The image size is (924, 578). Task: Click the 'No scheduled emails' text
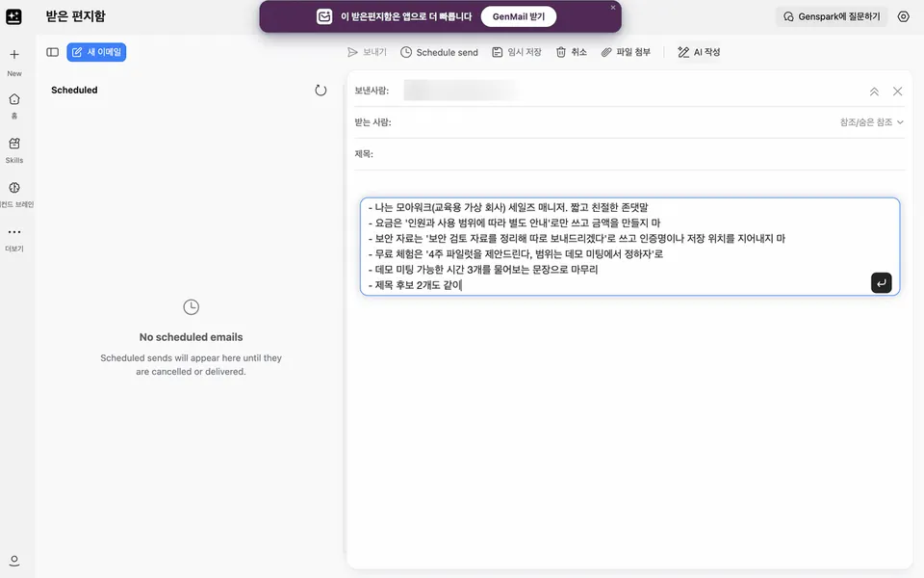pyautogui.click(x=191, y=337)
